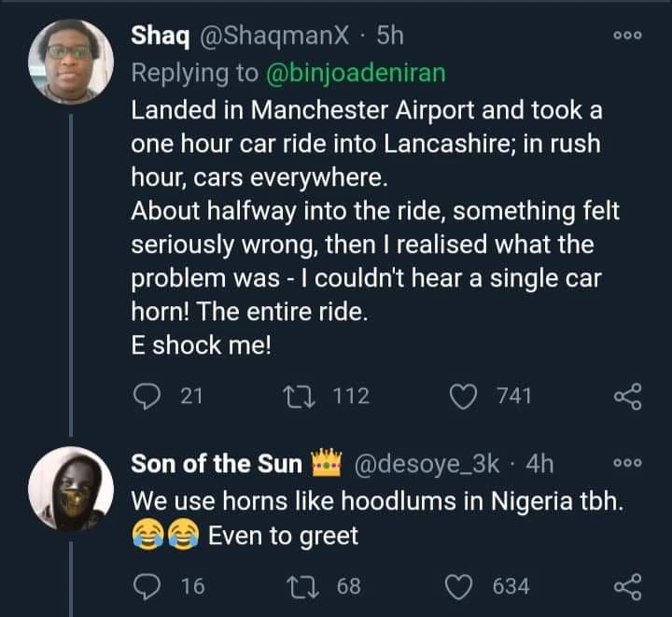672x617 pixels.
Task: Open the 4h timestamp on the reply tweet
Action: point(539,464)
